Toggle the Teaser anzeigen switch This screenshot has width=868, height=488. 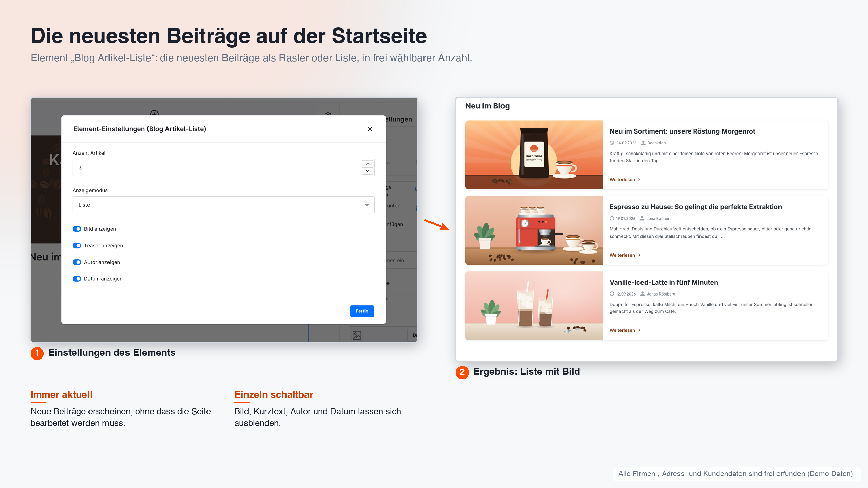77,246
